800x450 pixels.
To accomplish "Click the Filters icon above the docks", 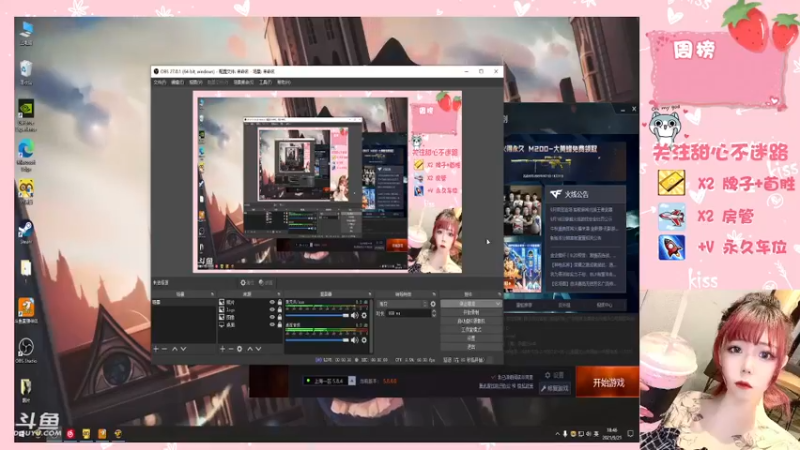I will pyautogui.click(x=265, y=282).
